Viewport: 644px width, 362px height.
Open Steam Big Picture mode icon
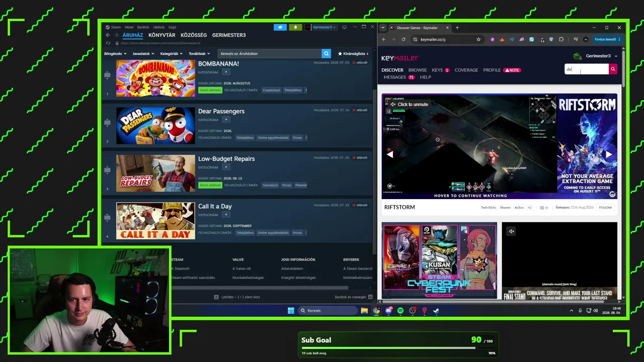(x=344, y=27)
